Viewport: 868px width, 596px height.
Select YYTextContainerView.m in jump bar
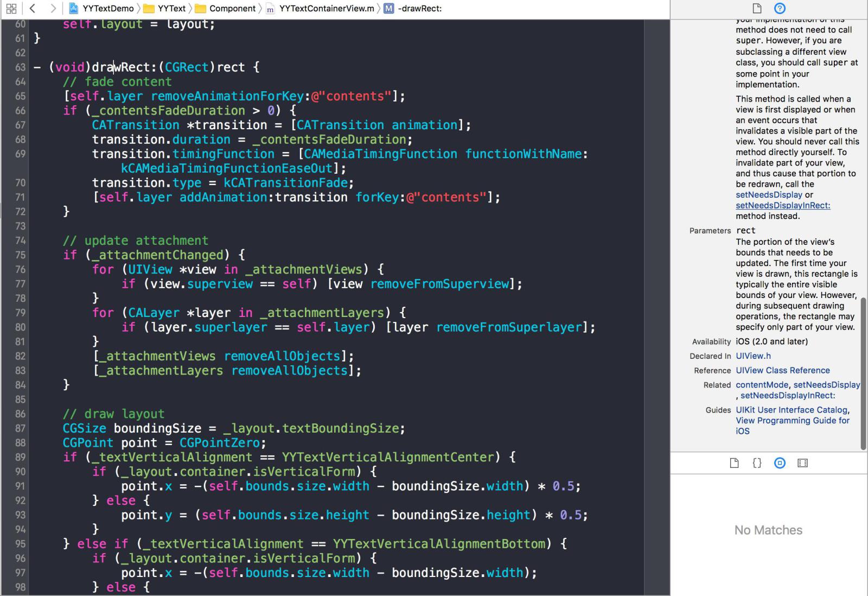(321, 8)
